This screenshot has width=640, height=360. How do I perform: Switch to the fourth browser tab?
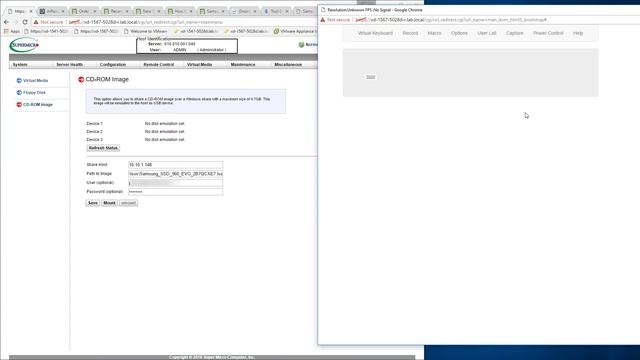116,11
